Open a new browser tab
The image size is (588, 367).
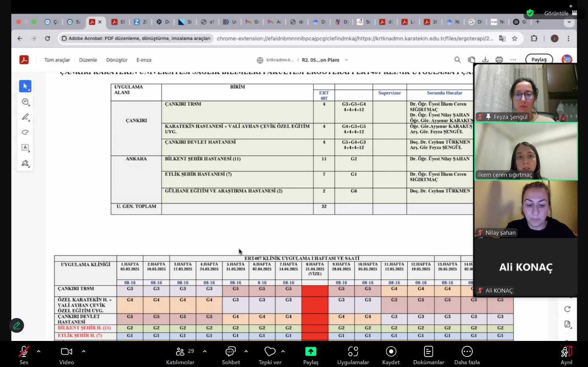pyautogui.click(x=537, y=22)
